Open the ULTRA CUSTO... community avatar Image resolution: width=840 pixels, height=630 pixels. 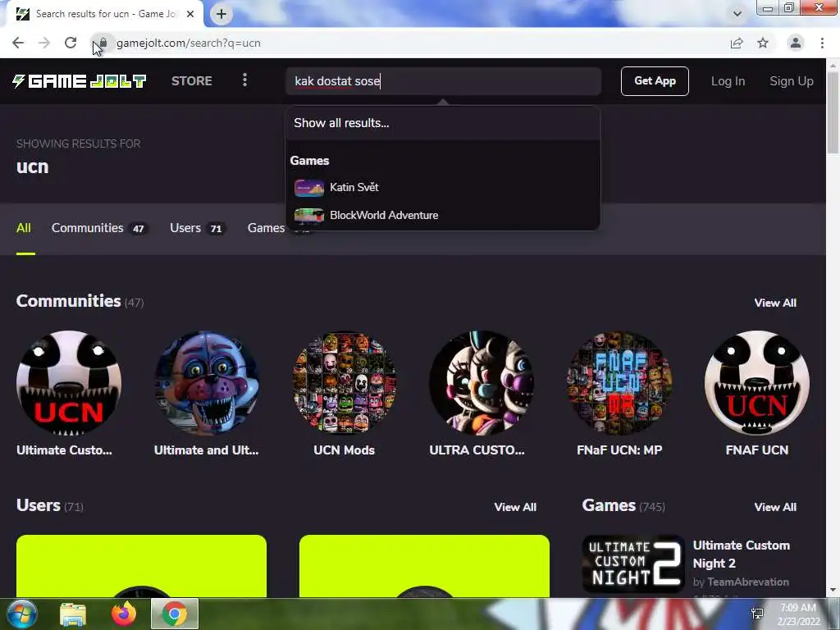coord(482,383)
